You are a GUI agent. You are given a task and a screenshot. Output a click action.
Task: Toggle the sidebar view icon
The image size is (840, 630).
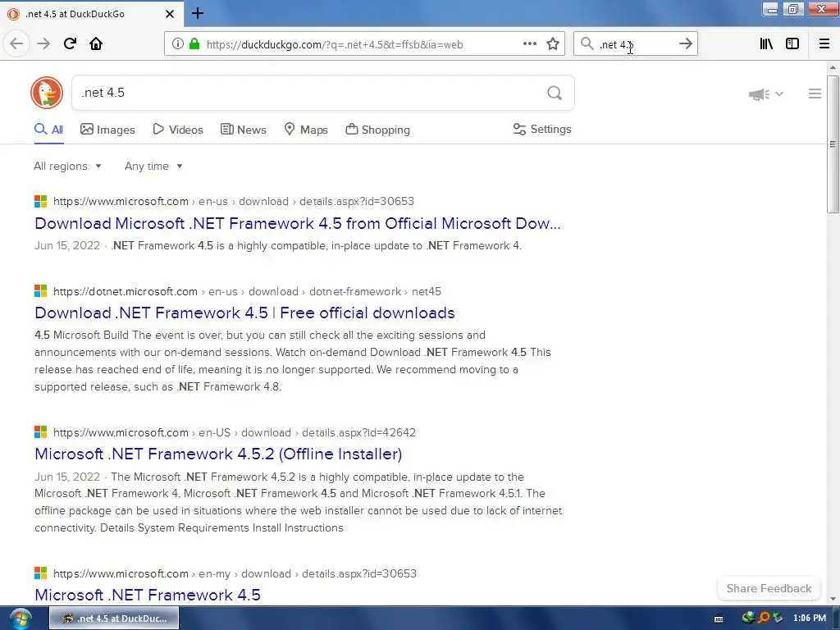pos(792,44)
